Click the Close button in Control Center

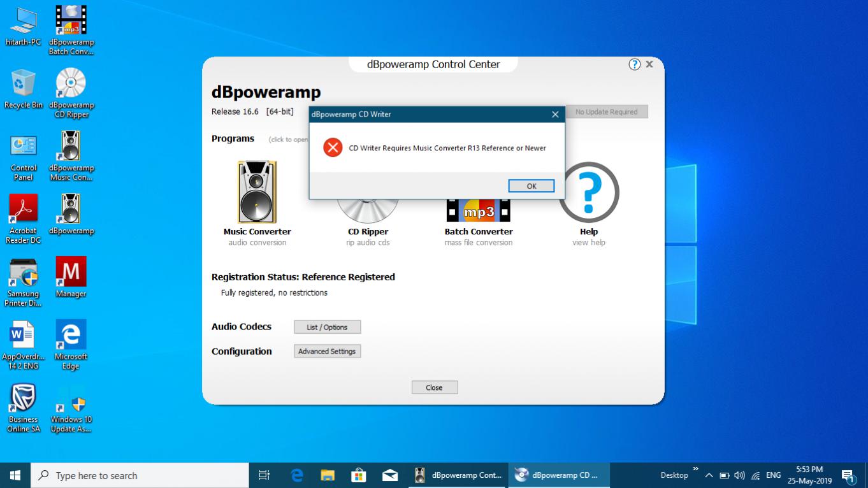(x=434, y=387)
